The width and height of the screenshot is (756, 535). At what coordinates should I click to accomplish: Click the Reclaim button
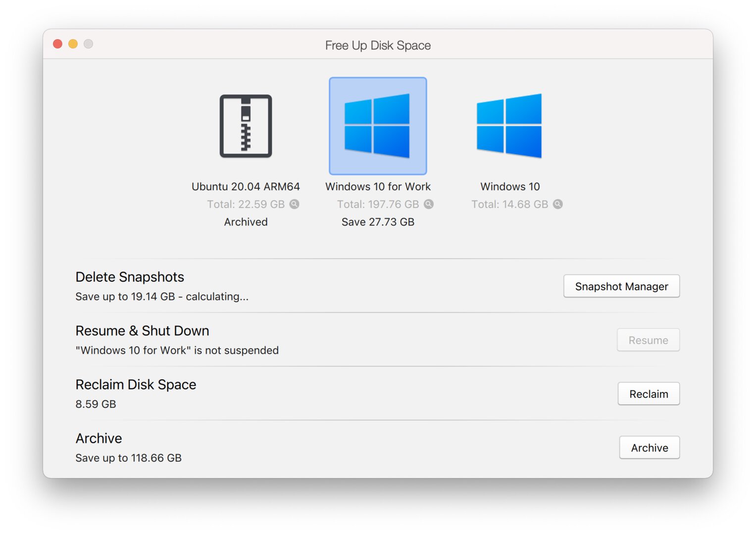point(649,394)
